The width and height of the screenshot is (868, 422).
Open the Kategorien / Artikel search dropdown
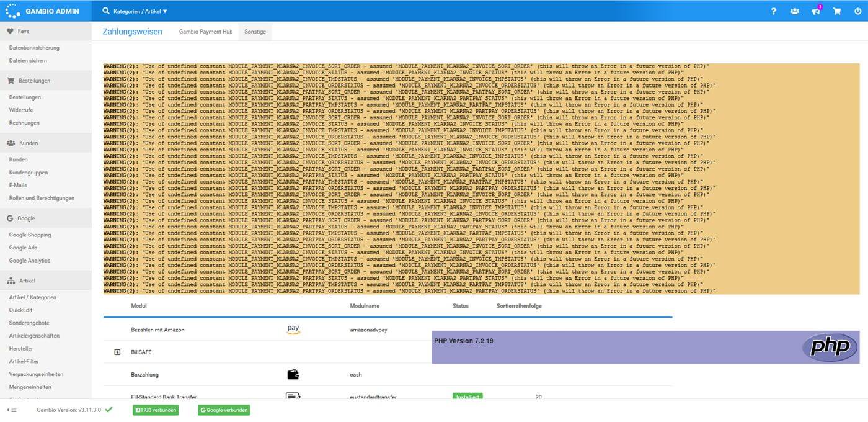[140, 11]
